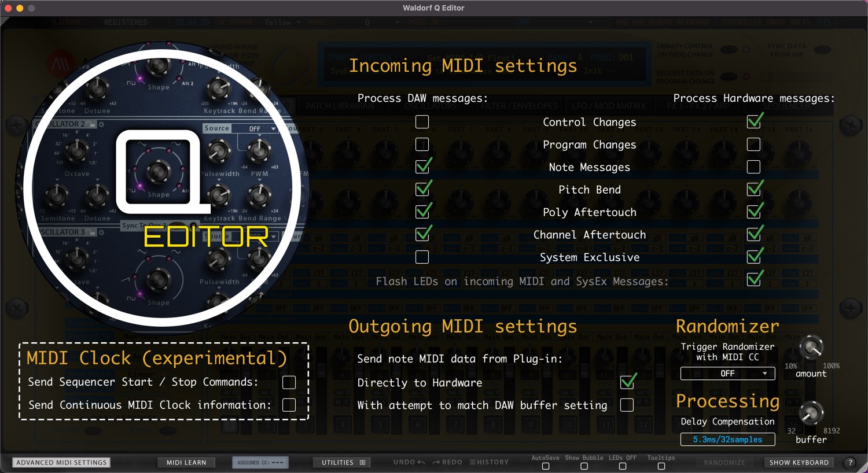Open the Model Q dropdown
This screenshot has height=473, width=868.
coord(381,23)
